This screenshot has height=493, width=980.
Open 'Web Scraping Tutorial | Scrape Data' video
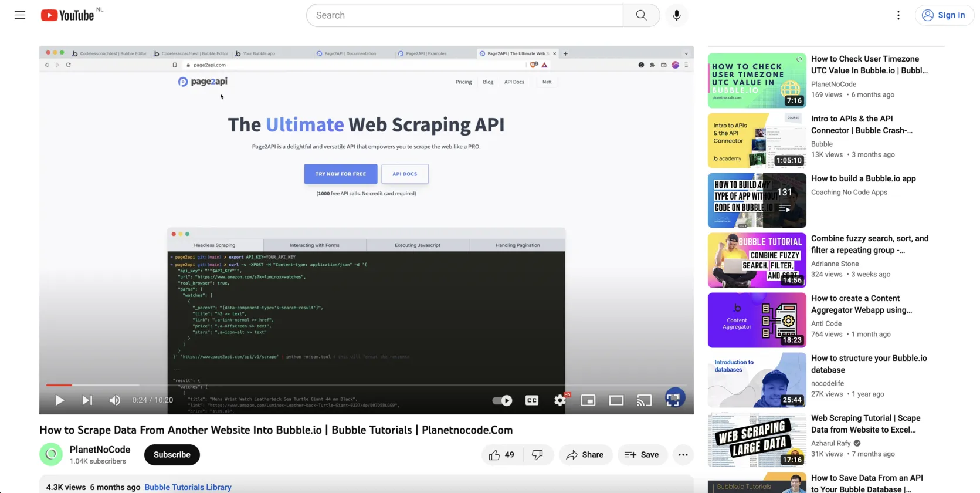[866, 424]
